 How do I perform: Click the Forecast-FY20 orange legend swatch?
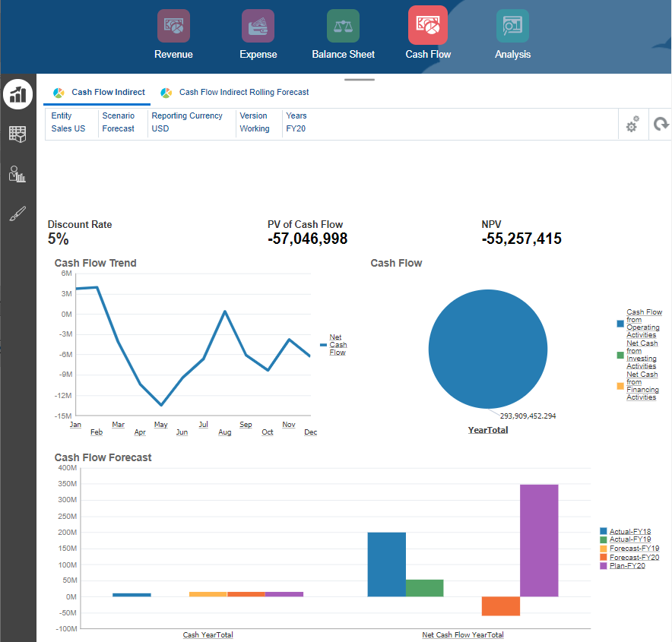coord(604,557)
